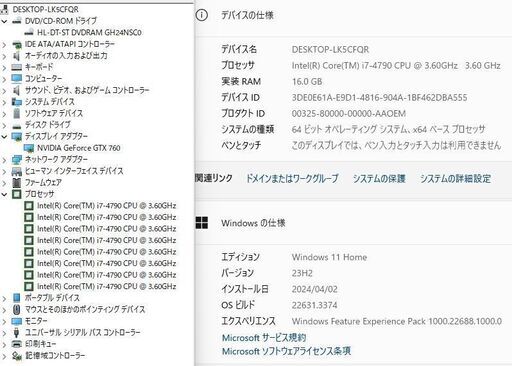Click the Windows の仕様 section header
Image resolution: width=512 pixels, height=366 pixels.
[x=253, y=223]
